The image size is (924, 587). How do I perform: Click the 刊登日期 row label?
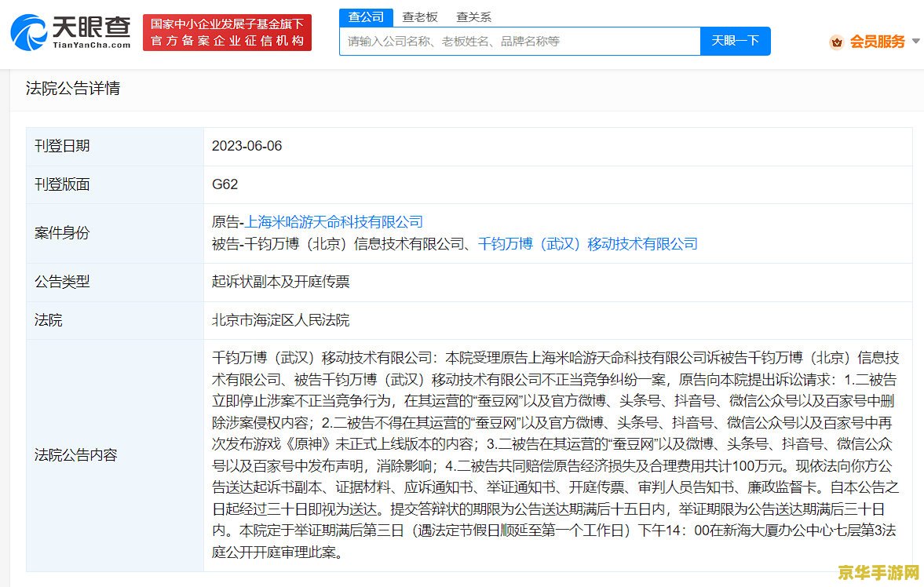(62, 146)
